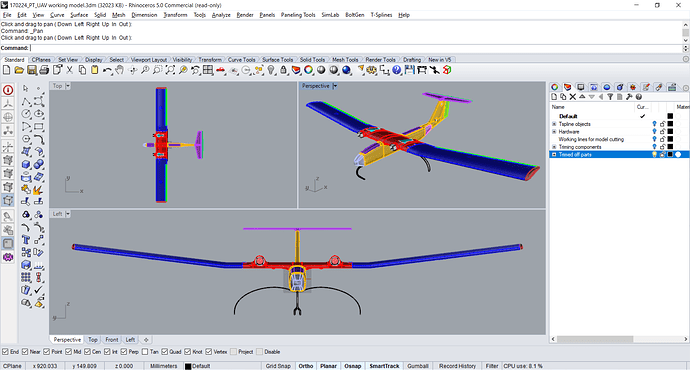
Task: Enable the Tan osnap checkbox
Action: pyautogui.click(x=145, y=352)
